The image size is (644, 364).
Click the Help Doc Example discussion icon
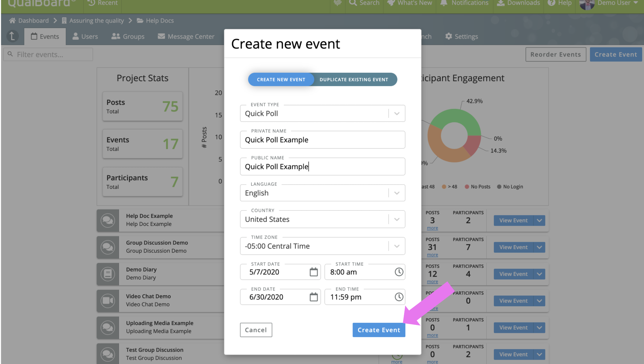pyautogui.click(x=108, y=220)
